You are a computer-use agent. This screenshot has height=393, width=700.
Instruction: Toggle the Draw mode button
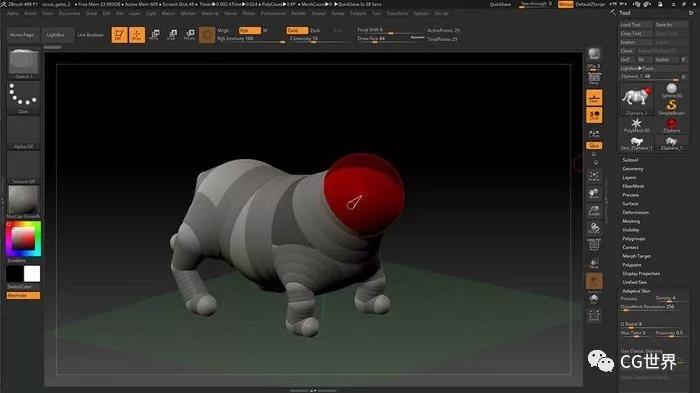(137, 34)
